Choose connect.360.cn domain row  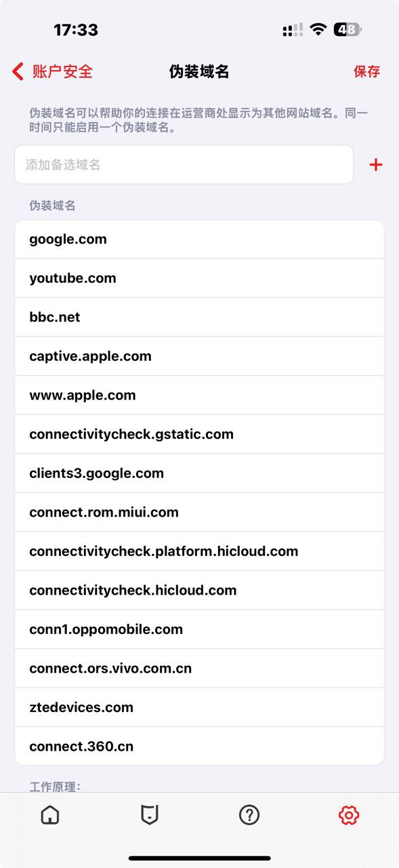pyautogui.click(x=199, y=747)
